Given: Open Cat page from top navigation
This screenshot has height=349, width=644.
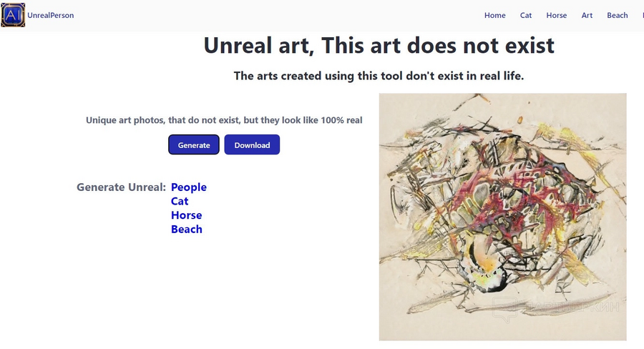Looking at the screenshot, I should coord(526,15).
